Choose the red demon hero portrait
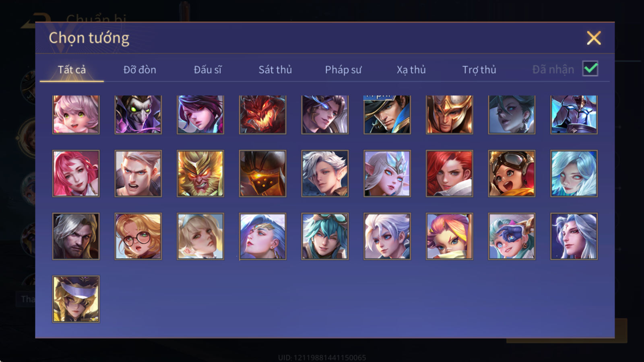The height and width of the screenshot is (362, 644). [x=262, y=114]
